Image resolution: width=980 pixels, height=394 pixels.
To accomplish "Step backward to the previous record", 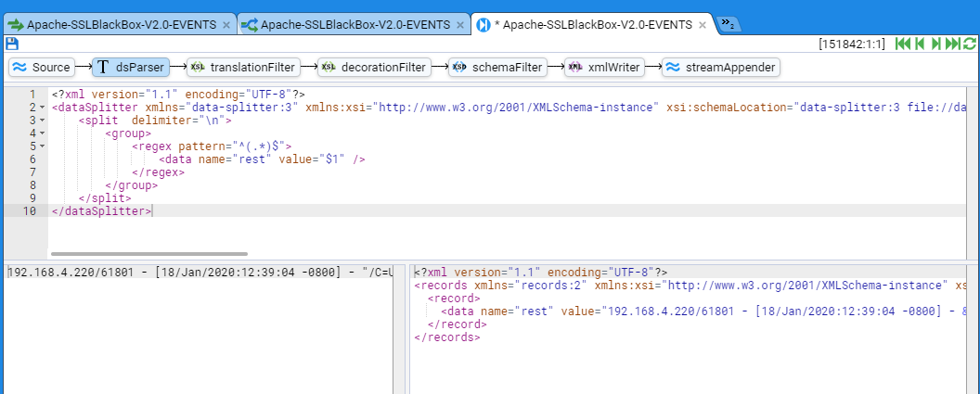I will click(919, 44).
